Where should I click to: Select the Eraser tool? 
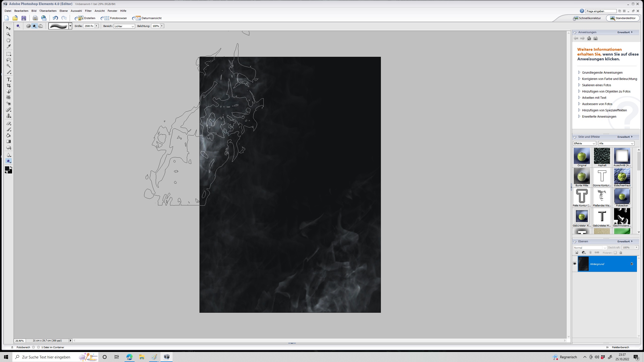pyautogui.click(x=9, y=123)
